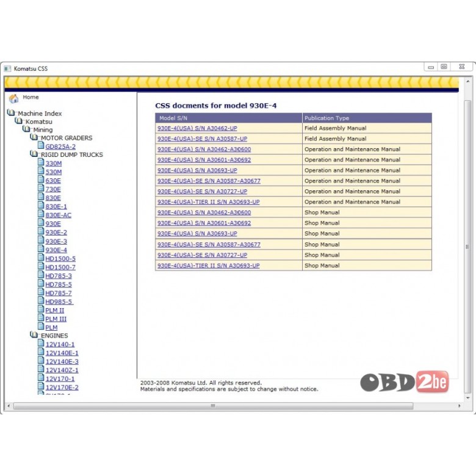
Task: Open 930E-4(USA) S/N A30693-UP Shop Manual link
Action: click(197, 234)
